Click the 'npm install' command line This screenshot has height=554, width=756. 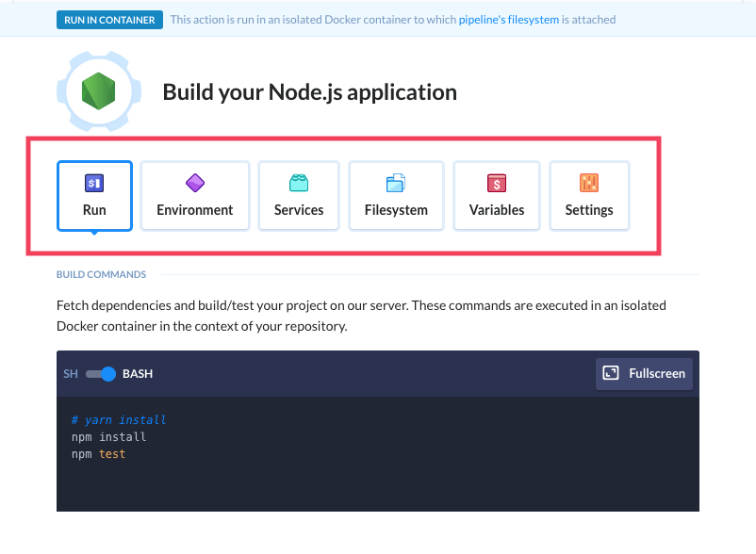109,437
